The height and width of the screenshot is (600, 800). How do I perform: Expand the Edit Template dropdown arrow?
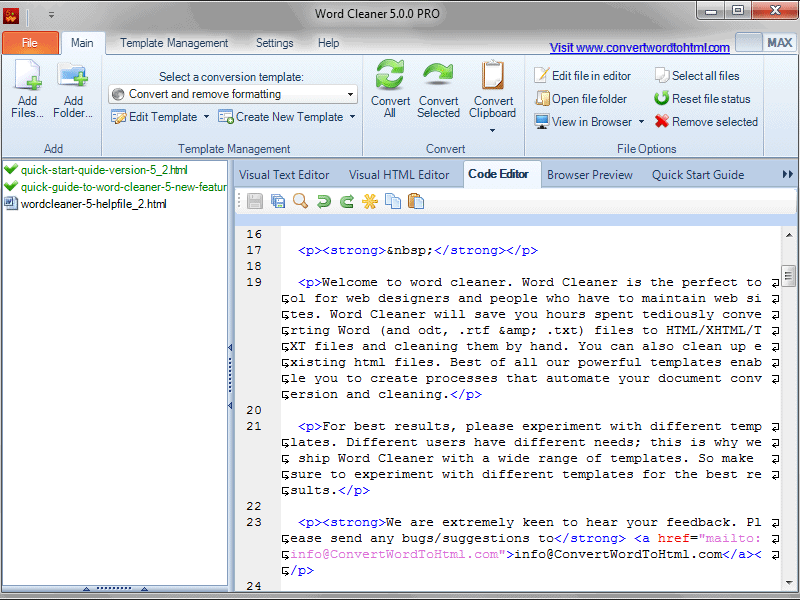(206, 117)
